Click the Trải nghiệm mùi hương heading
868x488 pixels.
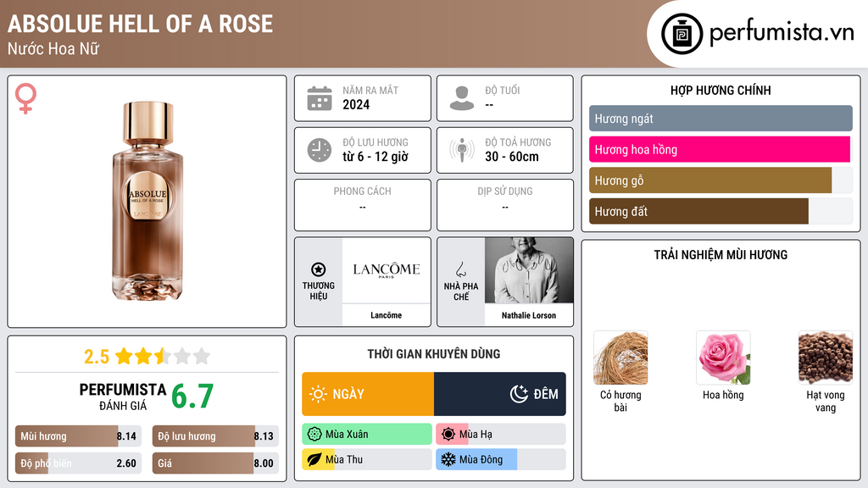point(721,255)
